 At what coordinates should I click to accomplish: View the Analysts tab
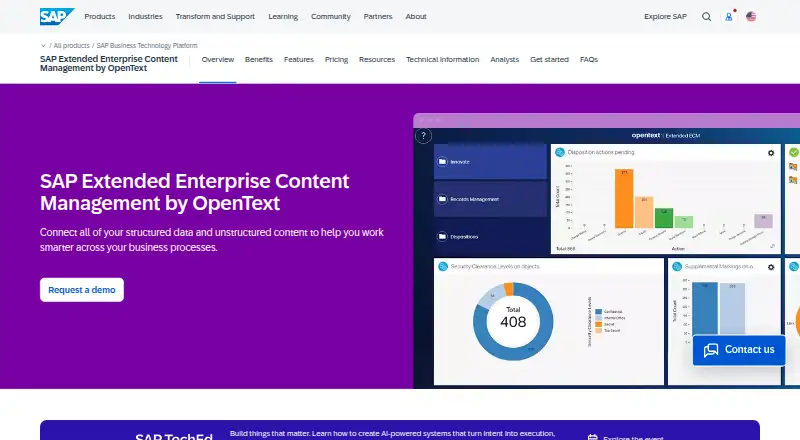(x=505, y=59)
